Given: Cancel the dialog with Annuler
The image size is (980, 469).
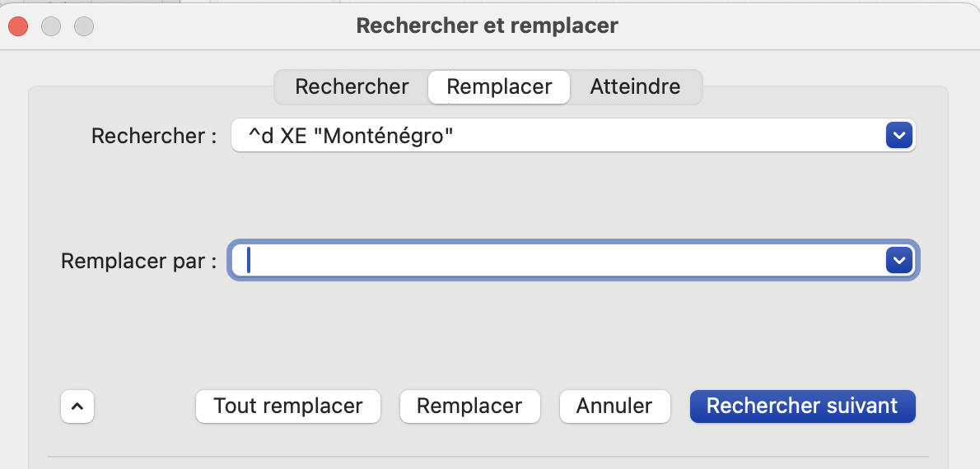Looking at the screenshot, I should click(x=614, y=406).
